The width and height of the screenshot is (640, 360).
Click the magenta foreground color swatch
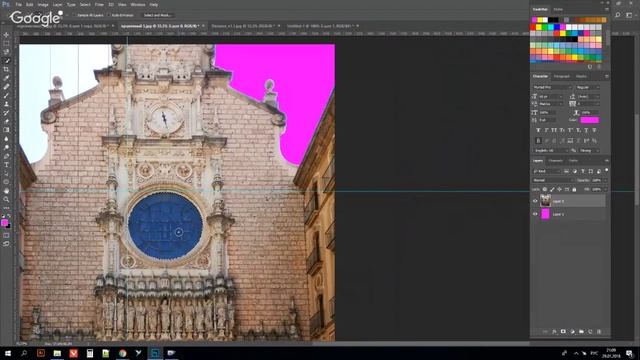click(x=4, y=222)
